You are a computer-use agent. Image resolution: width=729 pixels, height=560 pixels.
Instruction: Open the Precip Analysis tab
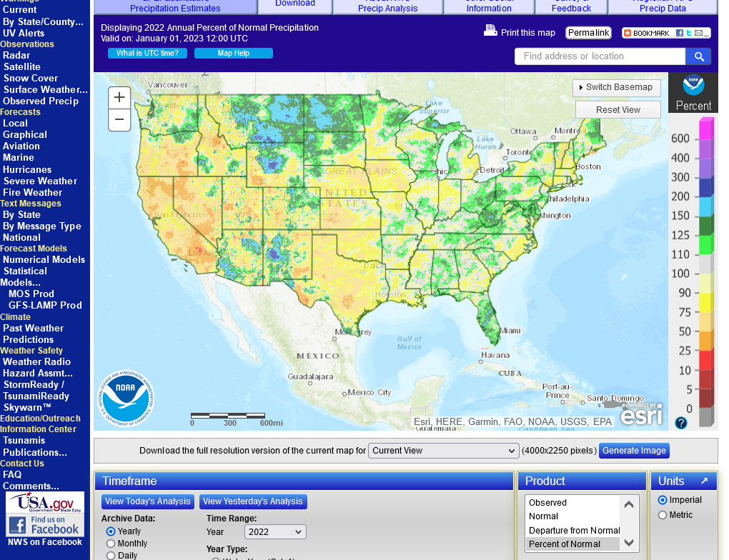pos(388,6)
